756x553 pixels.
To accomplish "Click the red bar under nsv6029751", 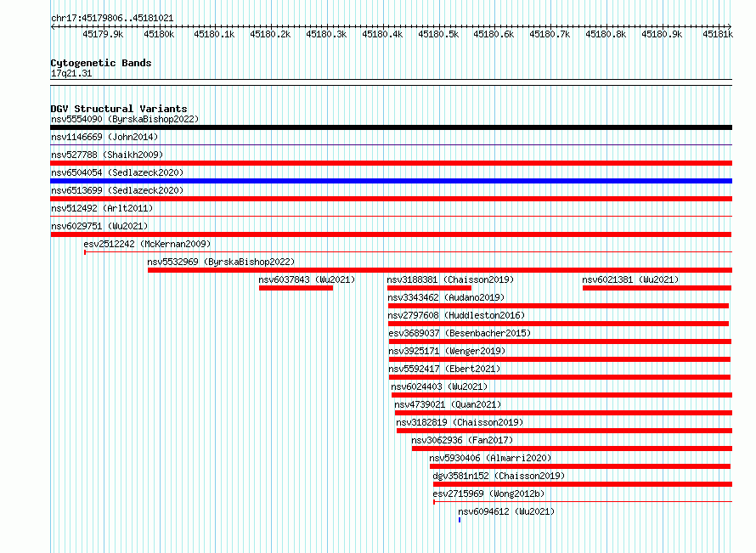I will click(391, 234).
